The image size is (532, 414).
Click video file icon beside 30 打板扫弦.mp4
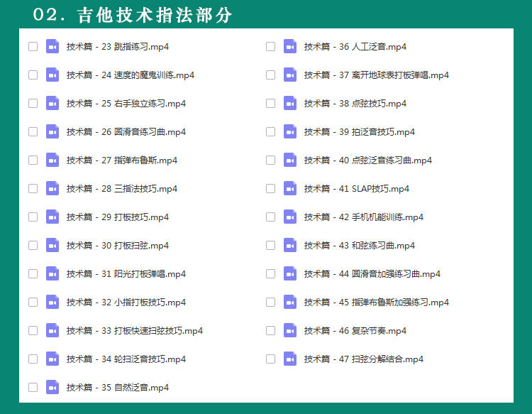coord(52,246)
